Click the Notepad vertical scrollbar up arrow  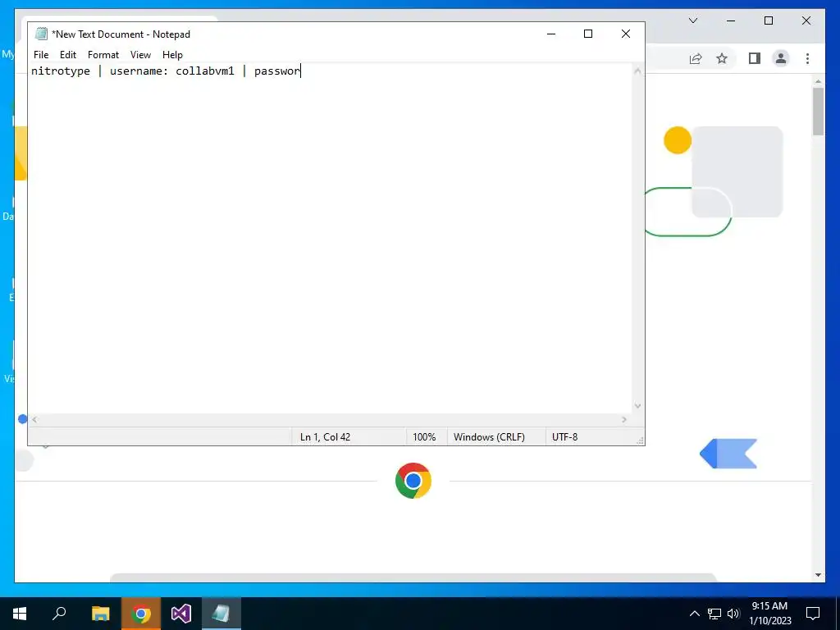637,71
